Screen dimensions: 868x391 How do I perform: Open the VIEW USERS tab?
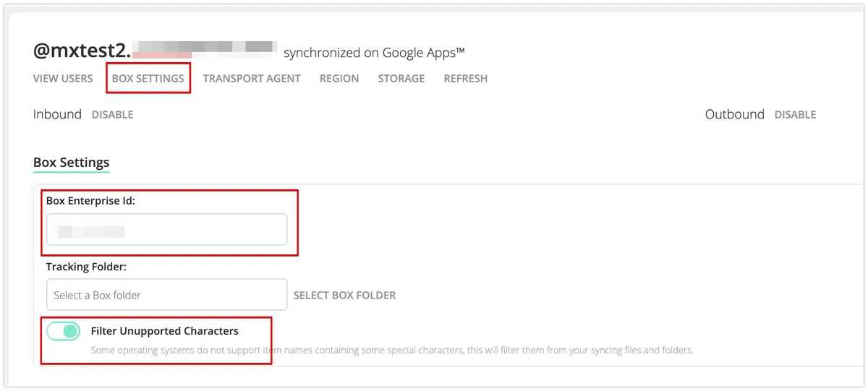pyautogui.click(x=63, y=78)
